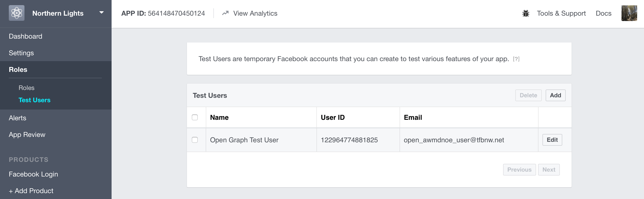644x199 pixels.
Task: Click the Add test user button
Action: coord(555,95)
